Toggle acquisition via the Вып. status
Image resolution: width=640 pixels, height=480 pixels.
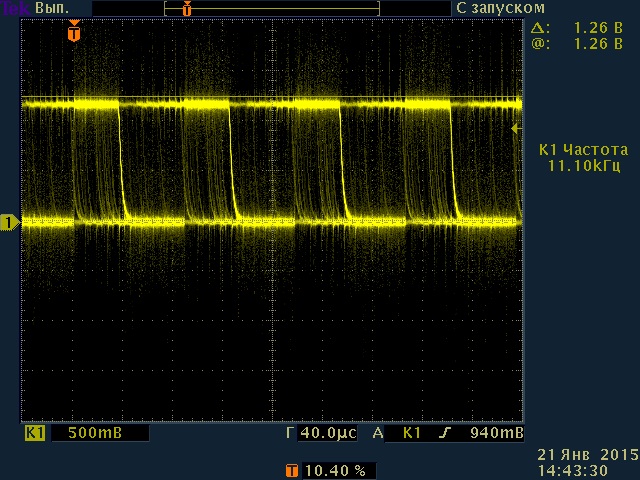[50, 7]
